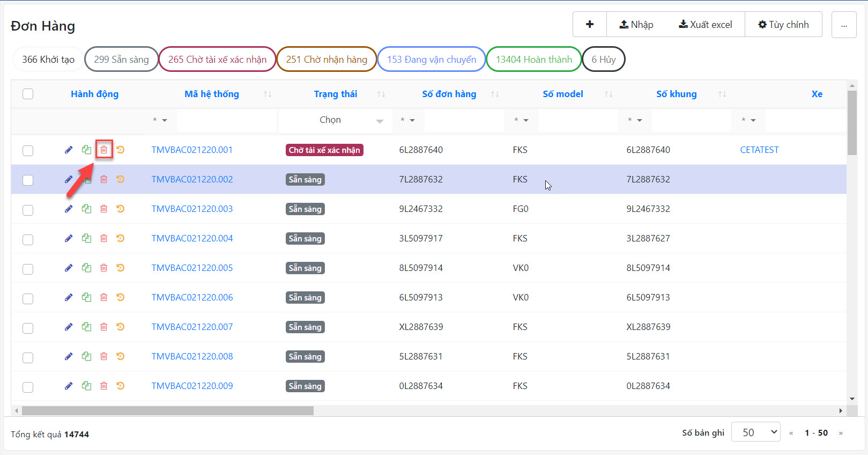The image size is (868, 455).
Task: Tick checkbox for order TMVBAC021220.006
Action: [x=28, y=298]
